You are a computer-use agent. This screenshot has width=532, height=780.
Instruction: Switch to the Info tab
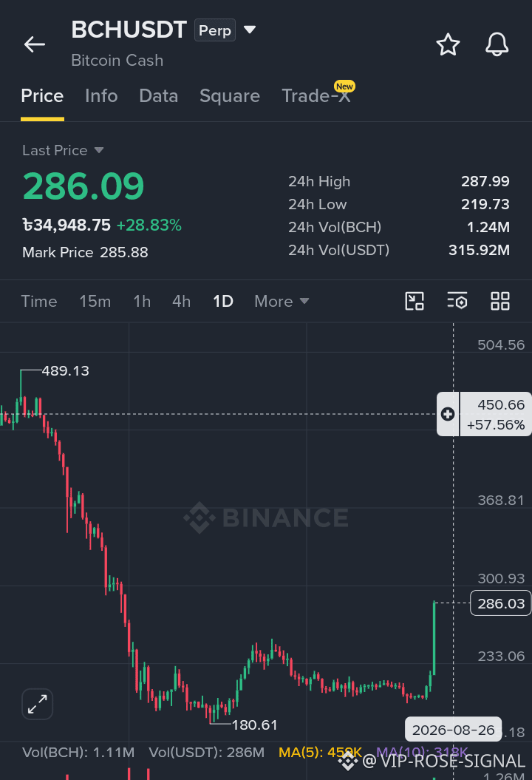pos(101,95)
